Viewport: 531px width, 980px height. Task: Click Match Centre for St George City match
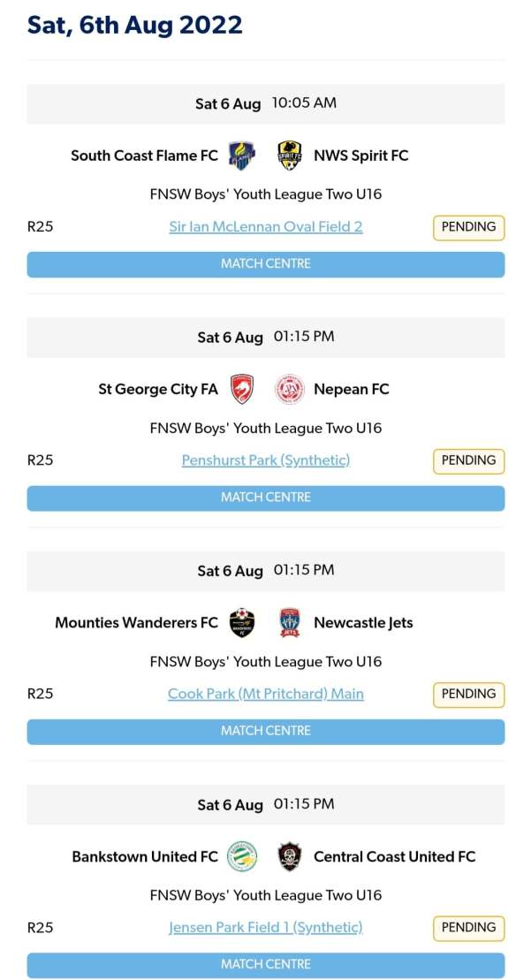pyautogui.click(x=265, y=498)
